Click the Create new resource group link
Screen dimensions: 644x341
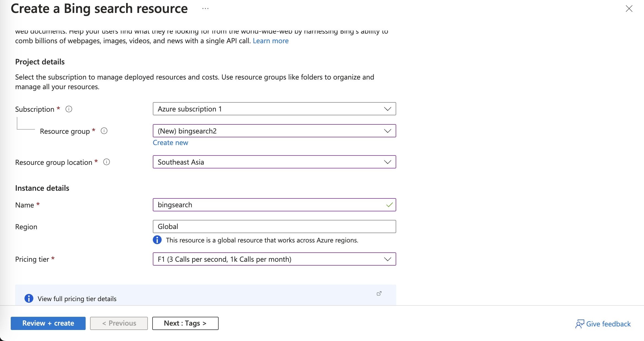(170, 143)
